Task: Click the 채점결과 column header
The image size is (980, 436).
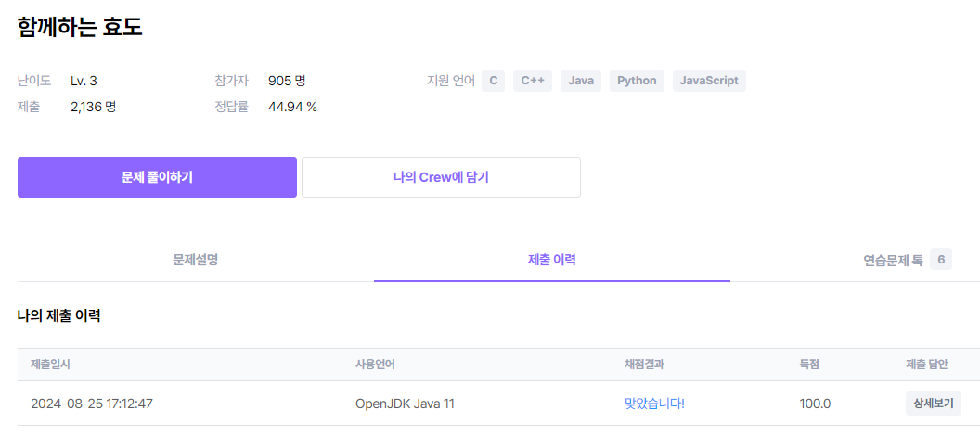Action: point(644,365)
